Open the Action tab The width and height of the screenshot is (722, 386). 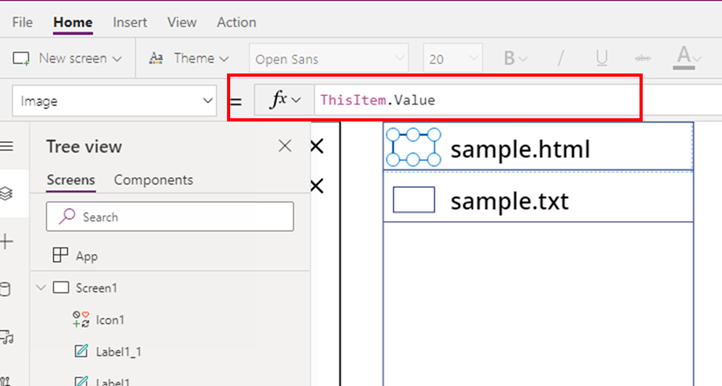coord(236,22)
